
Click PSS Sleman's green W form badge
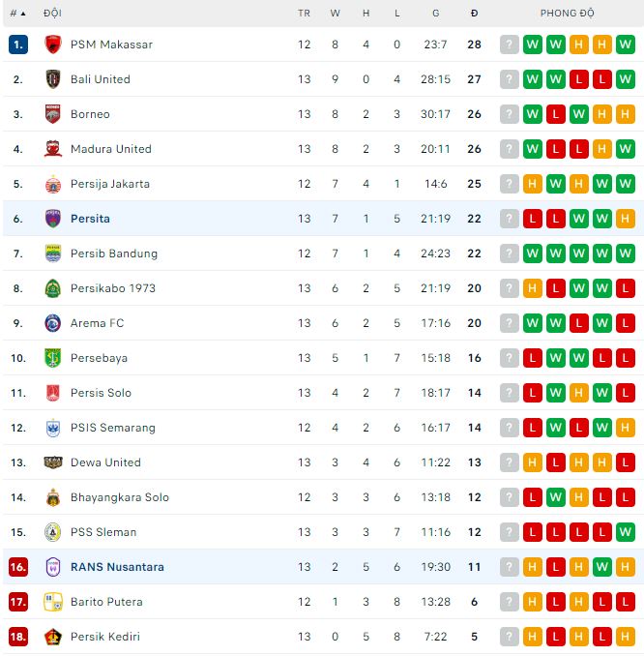(x=626, y=532)
